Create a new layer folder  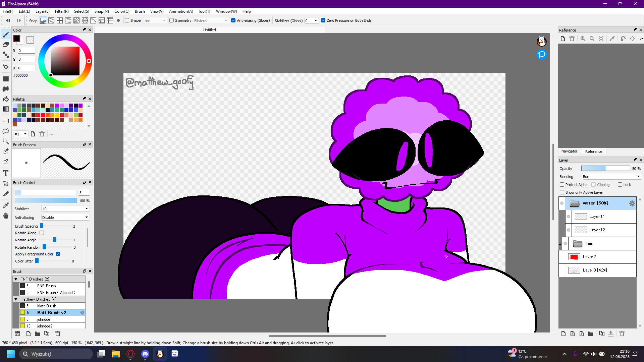[x=590, y=334]
